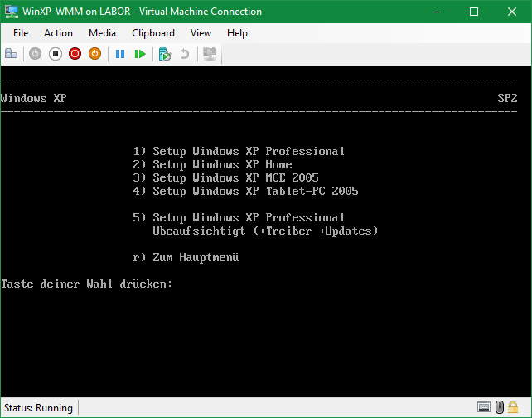Click the padlock icon in status bar

tap(515, 407)
